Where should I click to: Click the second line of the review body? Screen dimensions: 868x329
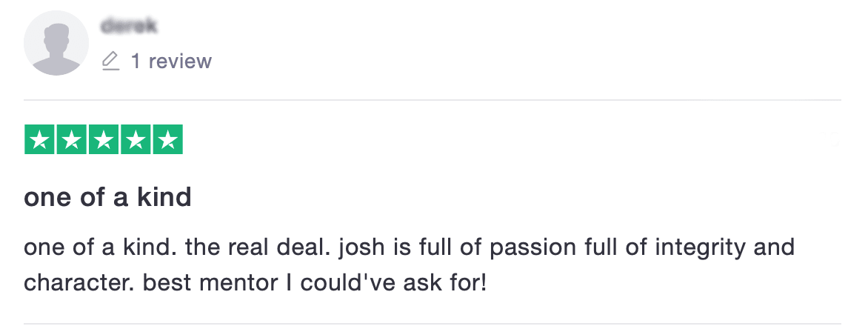[255, 282]
